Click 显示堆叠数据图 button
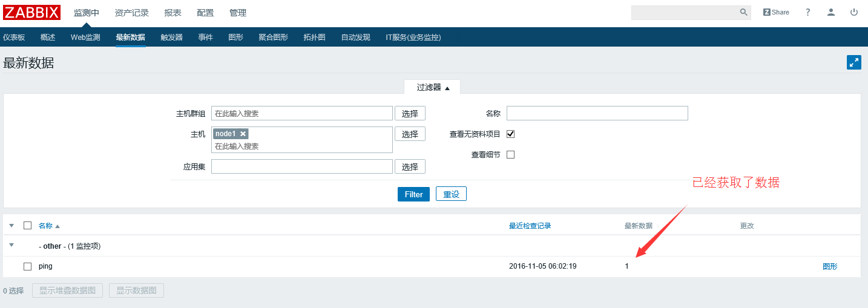 click(68, 290)
